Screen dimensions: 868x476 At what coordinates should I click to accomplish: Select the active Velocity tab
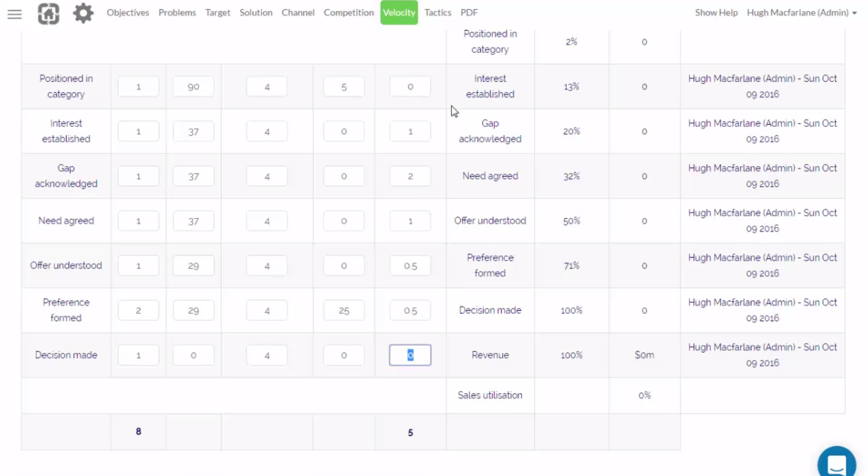[x=399, y=13]
